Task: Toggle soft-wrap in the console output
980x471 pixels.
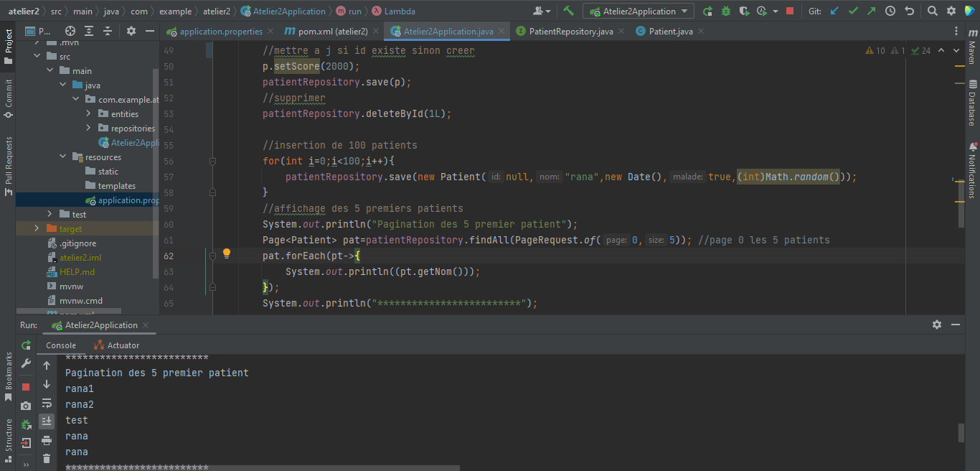Action: (x=47, y=403)
